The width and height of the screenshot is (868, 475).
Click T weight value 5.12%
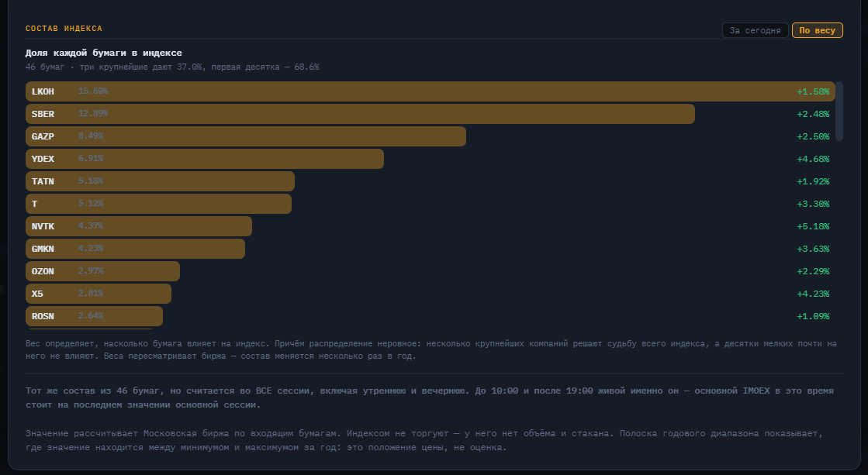[x=91, y=203]
